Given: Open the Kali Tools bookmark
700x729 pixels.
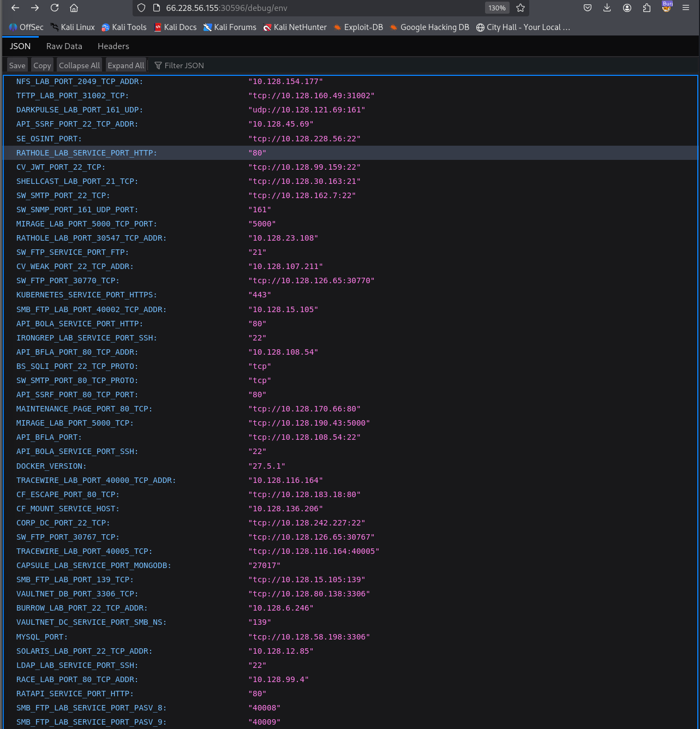Looking at the screenshot, I should pyautogui.click(x=124, y=27).
